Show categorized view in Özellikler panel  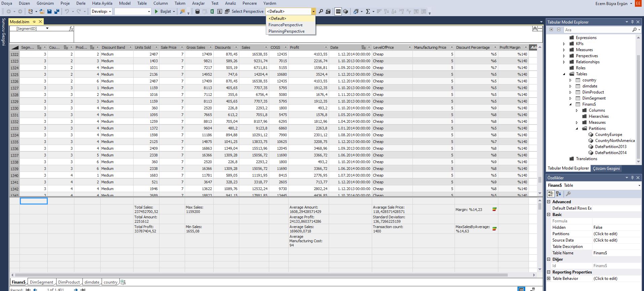pyautogui.click(x=551, y=194)
